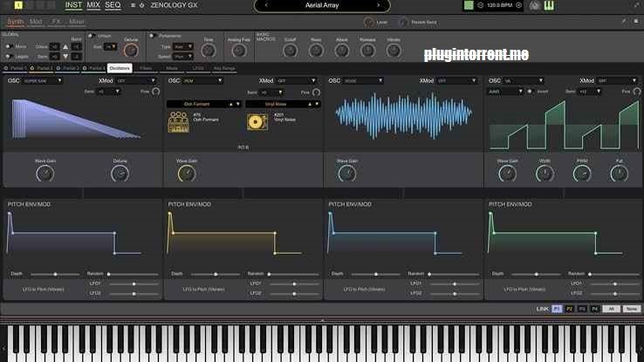Click the Reso macro knob

(x=316, y=51)
